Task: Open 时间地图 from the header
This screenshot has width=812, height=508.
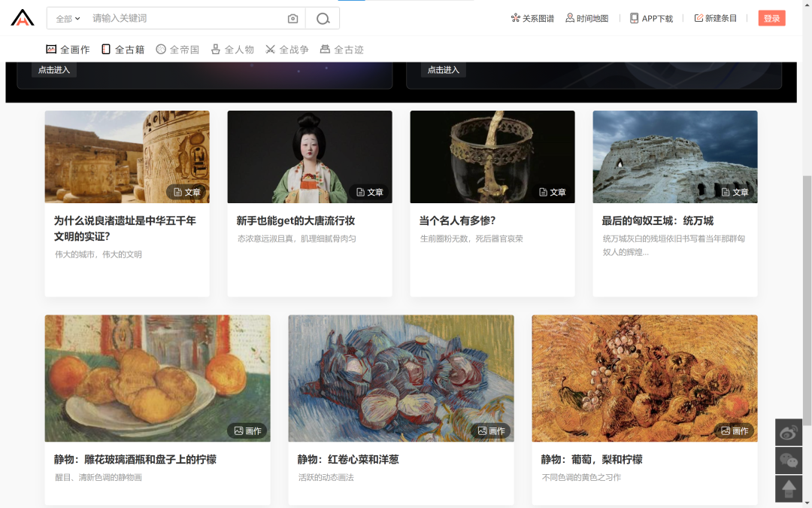Action: pos(586,18)
